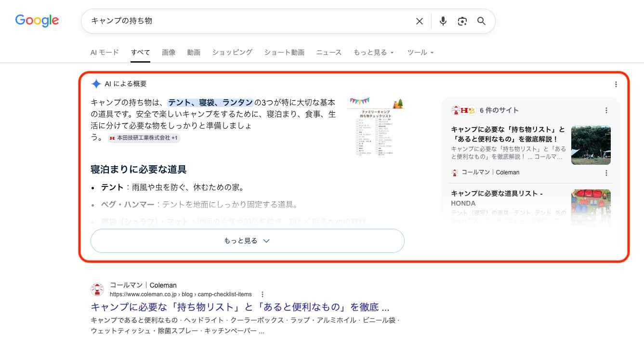Start voice search with microphone icon
This screenshot has width=644, height=343.
(443, 21)
